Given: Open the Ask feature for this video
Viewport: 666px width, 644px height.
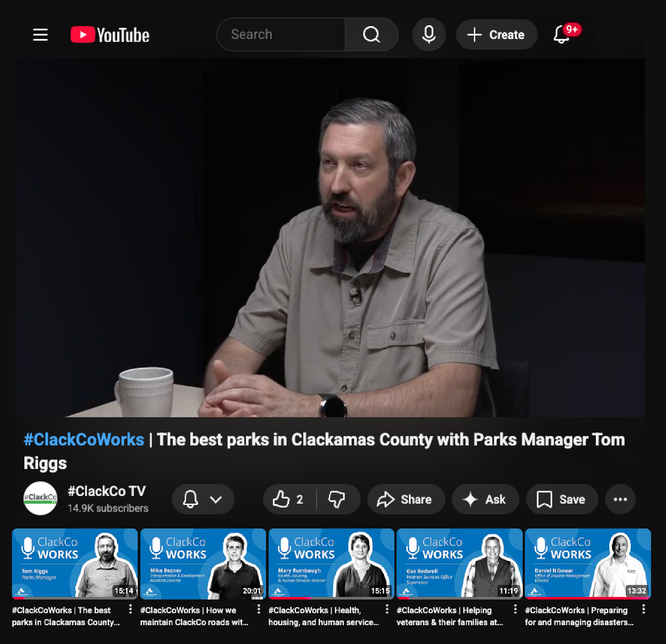Looking at the screenshot, I should point(485,499).
